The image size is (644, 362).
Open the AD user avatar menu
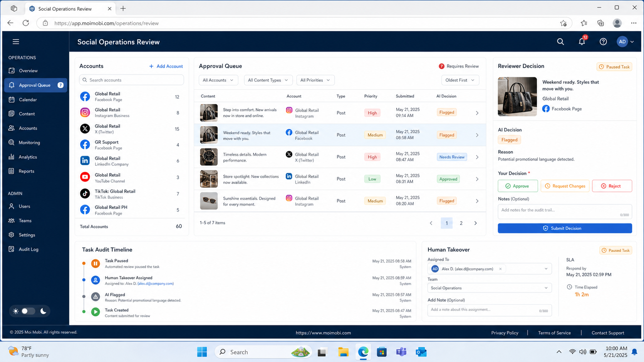coord(625,42)
